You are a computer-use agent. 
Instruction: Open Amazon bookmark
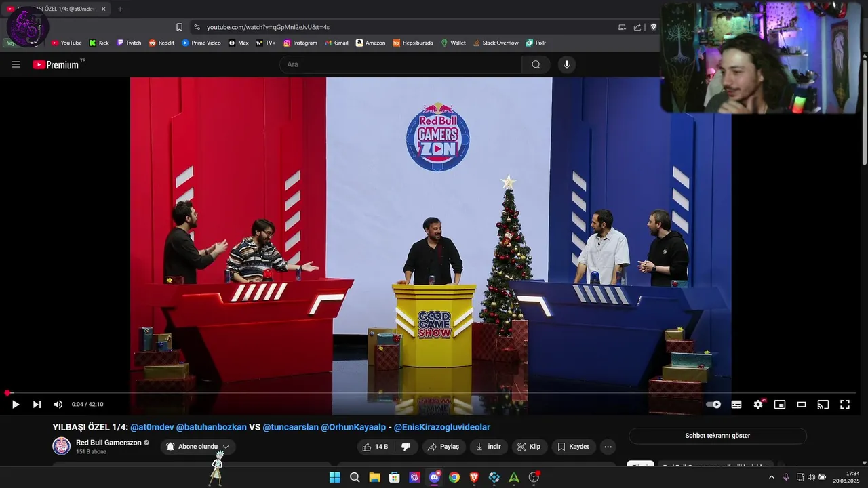[x=370, y=43]
